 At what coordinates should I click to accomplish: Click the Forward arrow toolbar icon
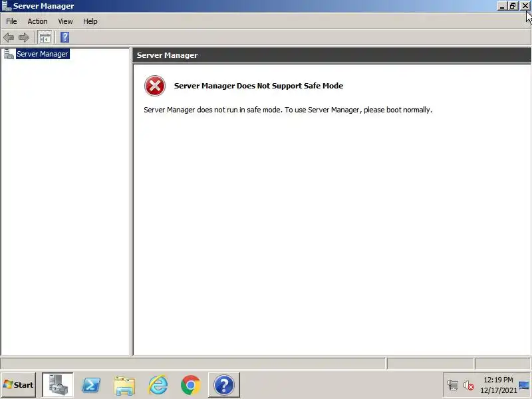24,37
